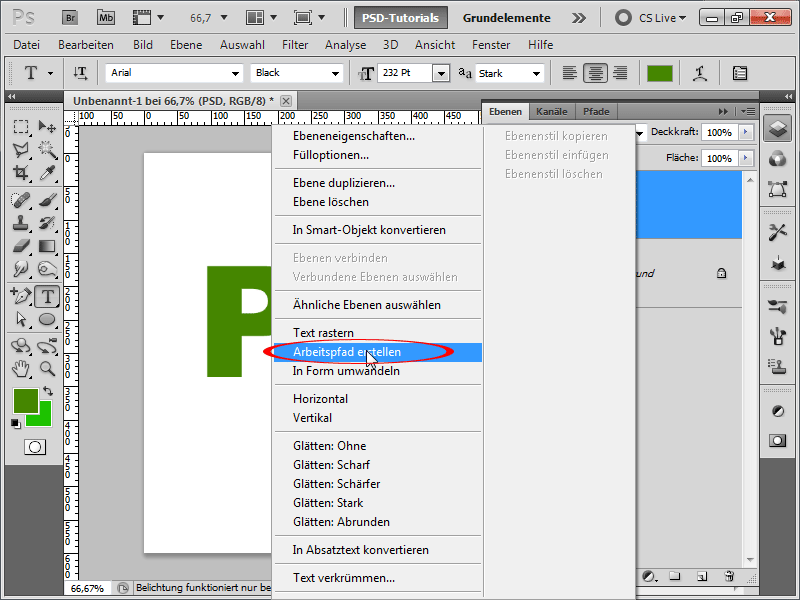Center the text alignment
Viewport: 800px width, 600px height.
[x=595, y=73]
